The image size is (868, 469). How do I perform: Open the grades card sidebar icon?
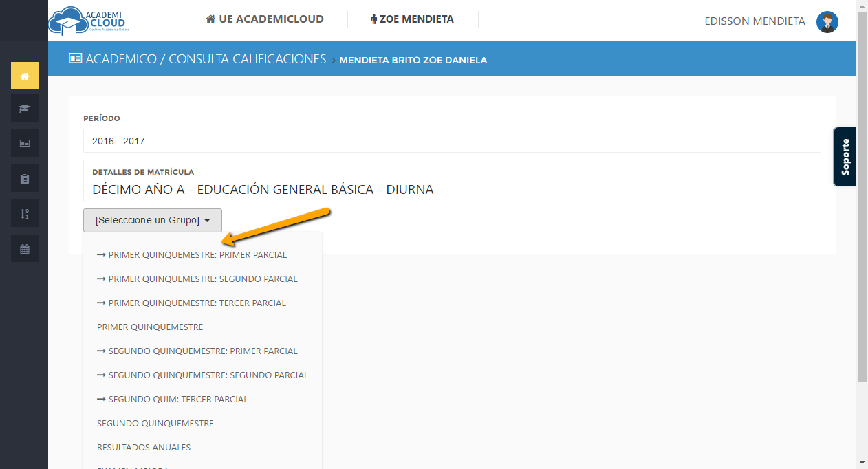tap(25, 143)
